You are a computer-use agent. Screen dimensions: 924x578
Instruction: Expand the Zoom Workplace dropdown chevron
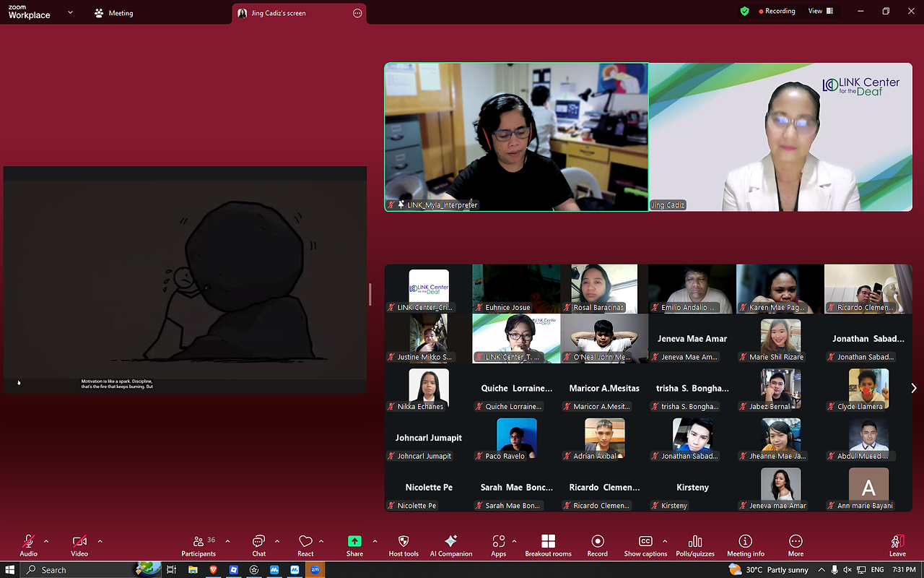click(x=70, y=12)
